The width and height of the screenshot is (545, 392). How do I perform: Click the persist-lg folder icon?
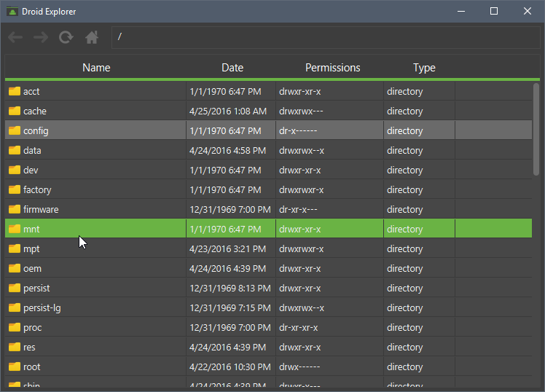tap(15, 307)
